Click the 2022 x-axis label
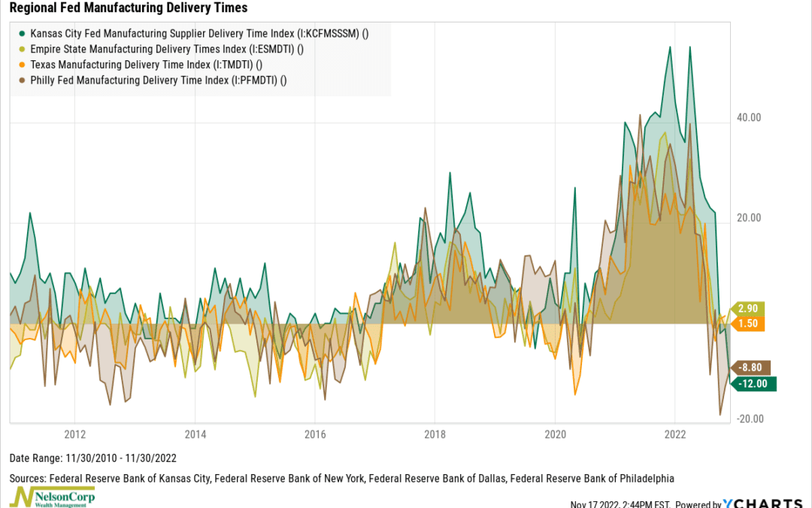This screenshot has height=508, width=812. pyautogui.click(x=674, y=435)
